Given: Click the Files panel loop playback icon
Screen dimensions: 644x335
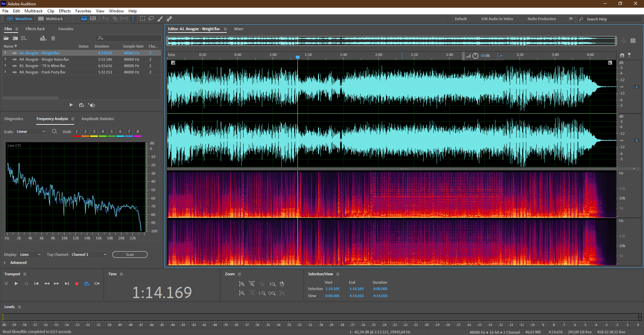Looking at the screenshot, I should coord(81,105).
